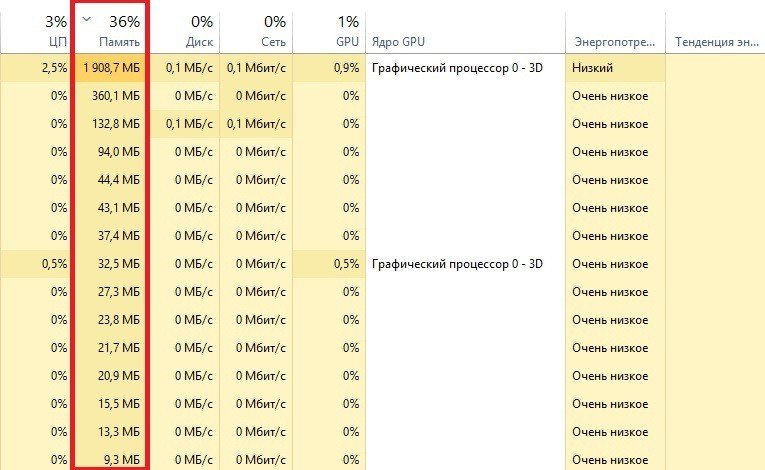Select the process row using 1 908,7 МБ

(382, 68)
